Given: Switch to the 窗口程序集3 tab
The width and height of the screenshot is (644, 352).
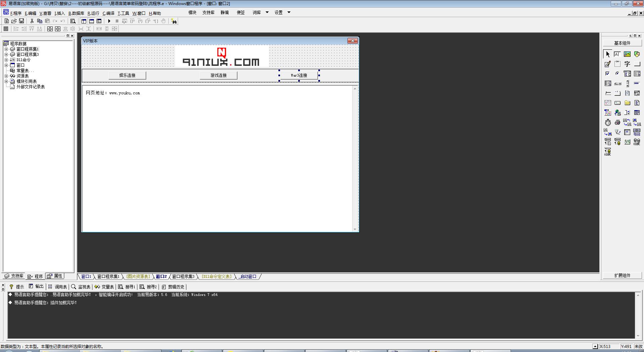Looking at the screenshot, I should coord(183,276).
